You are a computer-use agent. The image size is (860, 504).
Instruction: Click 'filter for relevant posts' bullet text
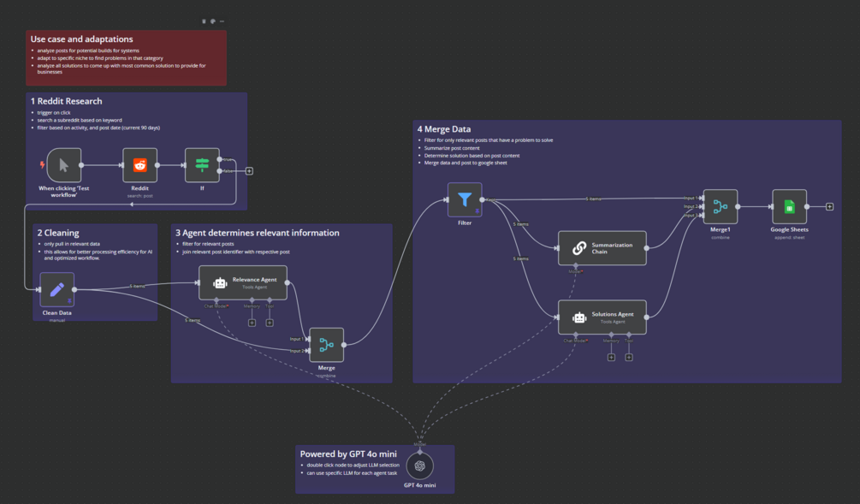[208, 244]
